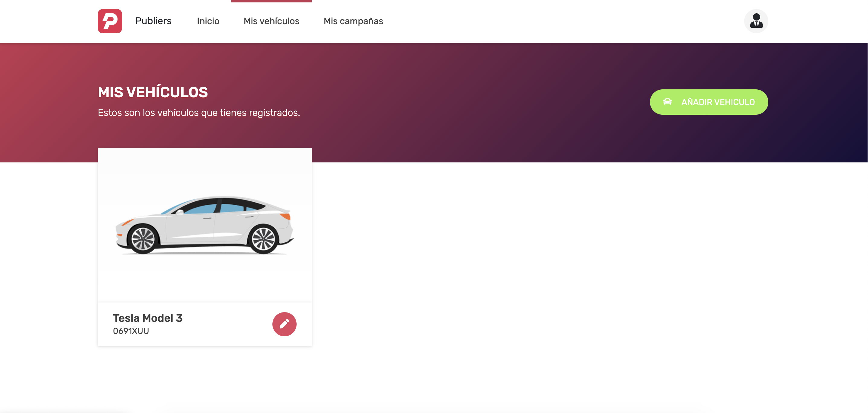Navigate to Mis campañas
Viewport: 868px width, 413px height.
click(x=353, y=21)
